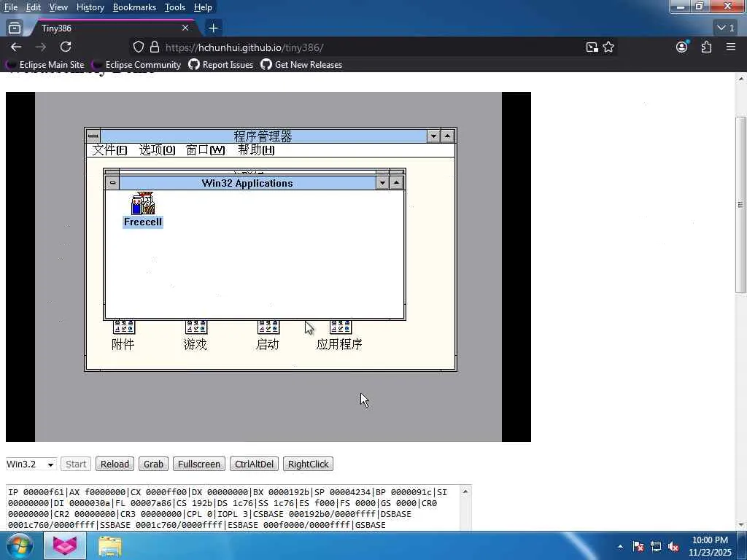Screen dimensions: 747x560
Task: Open Firefox account menu
Action: tap(682, 47)
